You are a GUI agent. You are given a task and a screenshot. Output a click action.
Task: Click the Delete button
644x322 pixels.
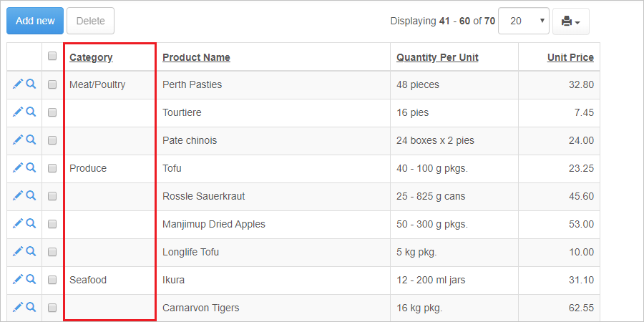[x=90, y=21]
